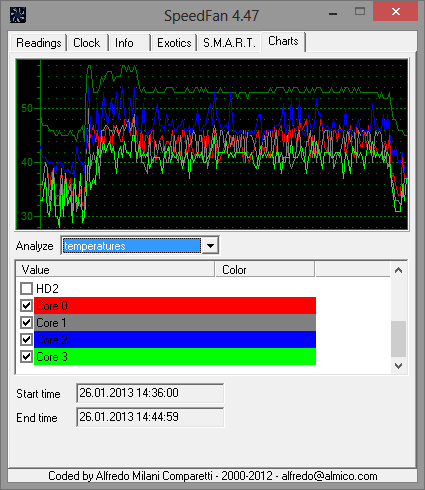Enable the HD2 checkbox

click(26, 289)
